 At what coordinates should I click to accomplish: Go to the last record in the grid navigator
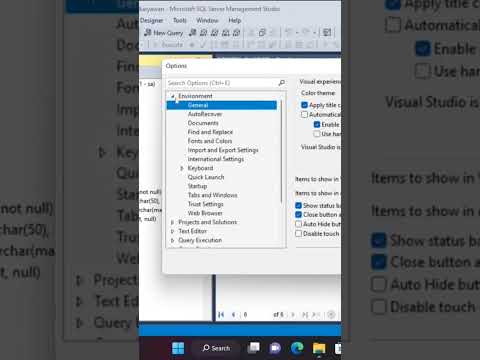[305, 314]
